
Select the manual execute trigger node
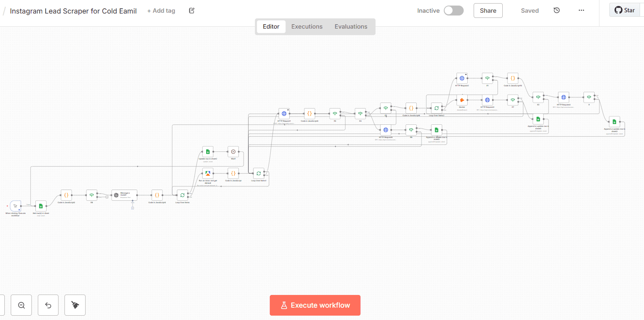(x=16, y=206)
